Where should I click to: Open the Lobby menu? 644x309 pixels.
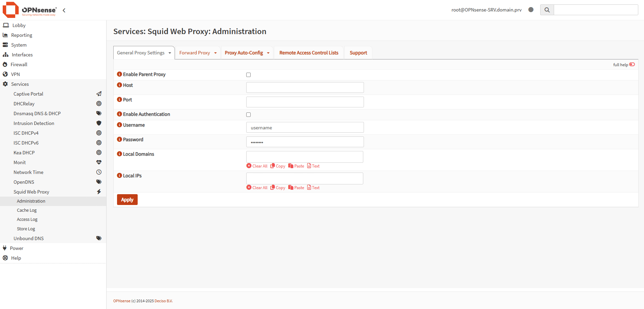coord(53,25)
